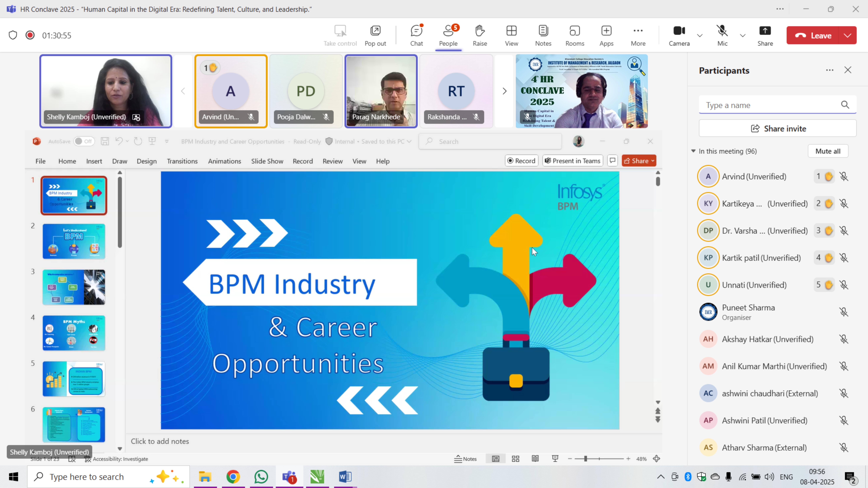The image size is (868, 488).
Task: Click the shield security icon beside the recording timer
Action: [x=13, y=35]
